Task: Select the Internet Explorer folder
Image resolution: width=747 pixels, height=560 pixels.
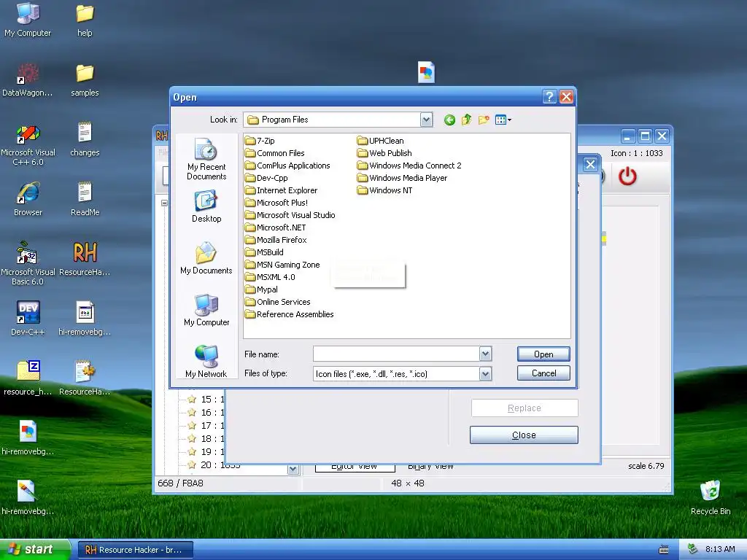Action: 282,190
